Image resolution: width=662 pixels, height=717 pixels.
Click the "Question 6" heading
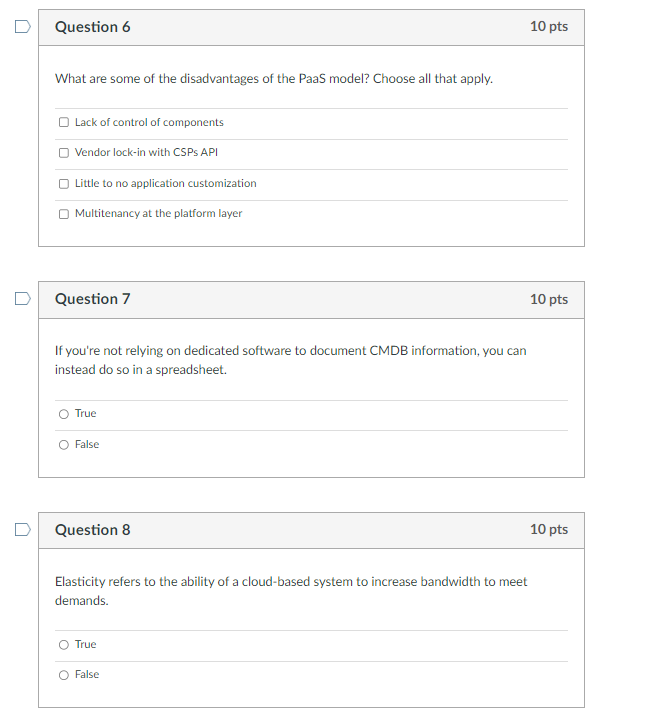click(x=92, y=27)
